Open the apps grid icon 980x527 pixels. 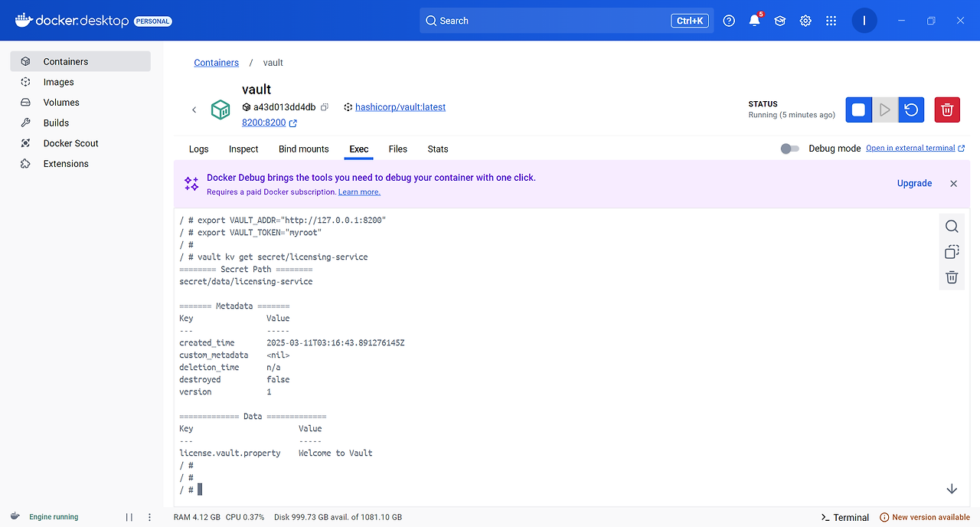[831, 21]
